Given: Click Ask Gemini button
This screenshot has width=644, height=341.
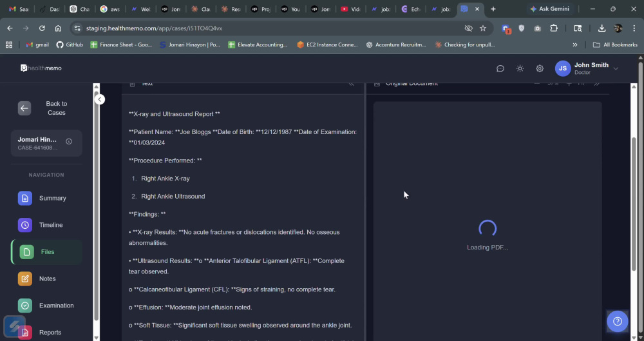Looking at the screenshot, I should pyautogui.click(x=549, y=9).
